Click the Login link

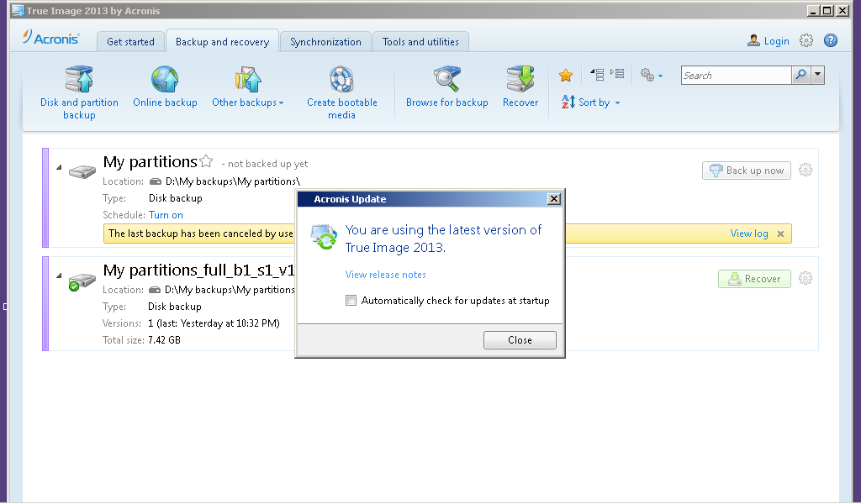tap(769, 41)
